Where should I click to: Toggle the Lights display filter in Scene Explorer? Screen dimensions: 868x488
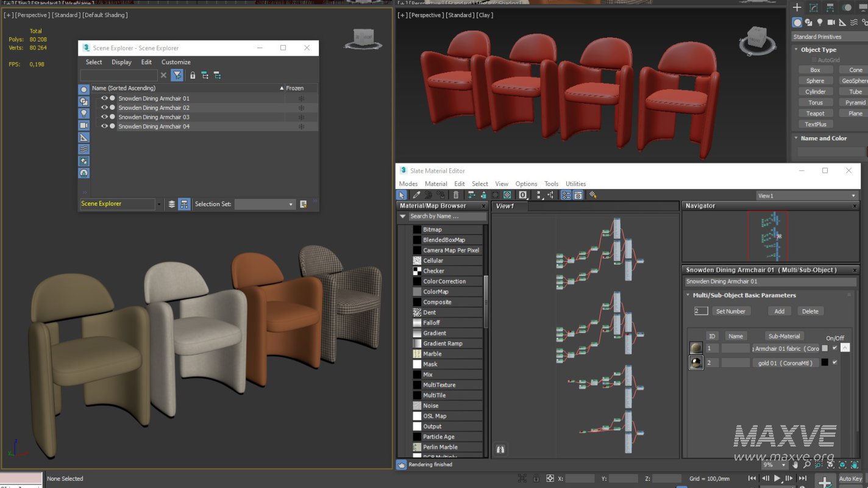click(84, 113)
